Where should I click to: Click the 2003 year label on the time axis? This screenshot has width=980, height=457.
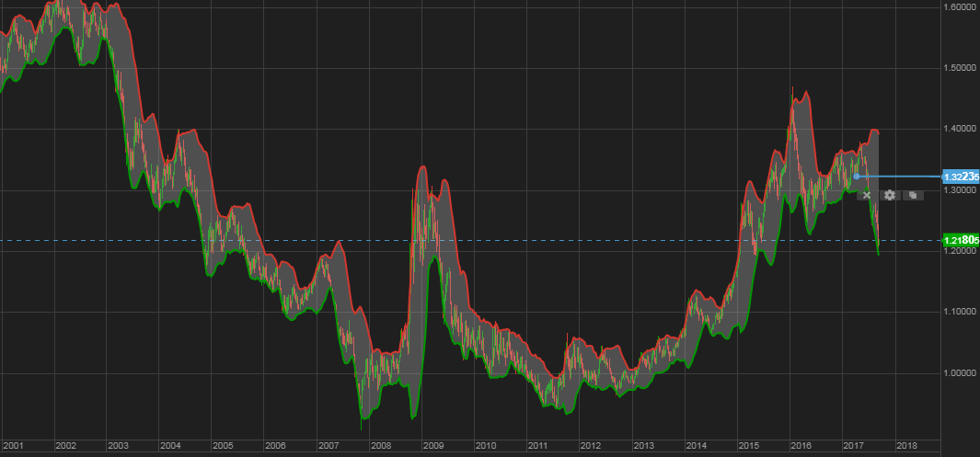[x=118, y=446]
